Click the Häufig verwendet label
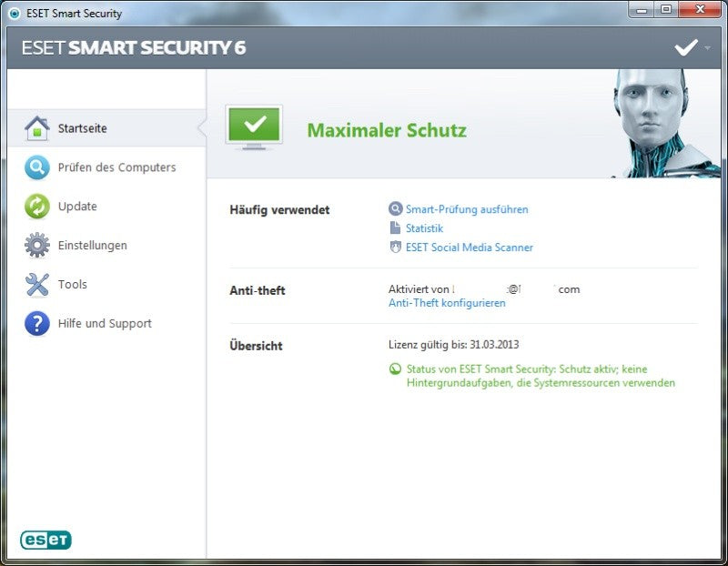The image size is (728, 566). (279, 210)
